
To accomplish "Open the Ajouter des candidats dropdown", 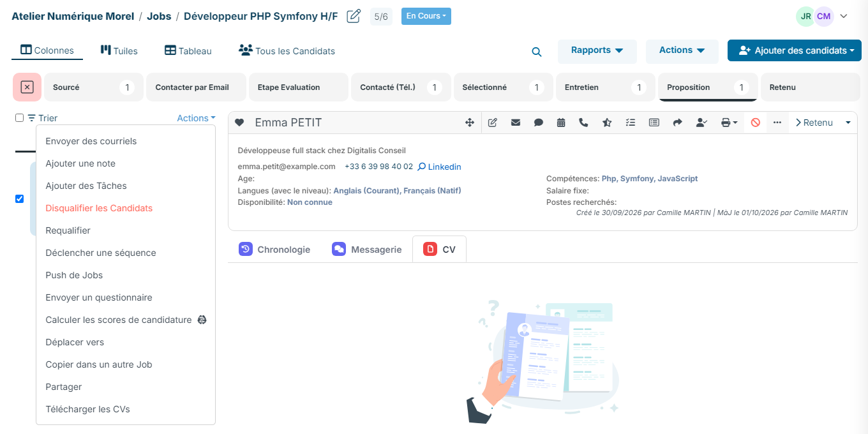I will pyautogui.click(x=795, y=50).
